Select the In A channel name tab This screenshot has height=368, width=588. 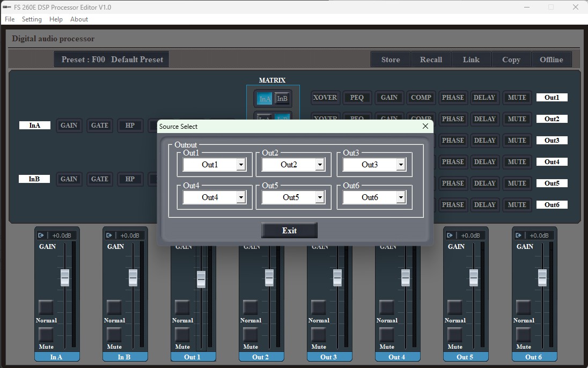[57, 357]
